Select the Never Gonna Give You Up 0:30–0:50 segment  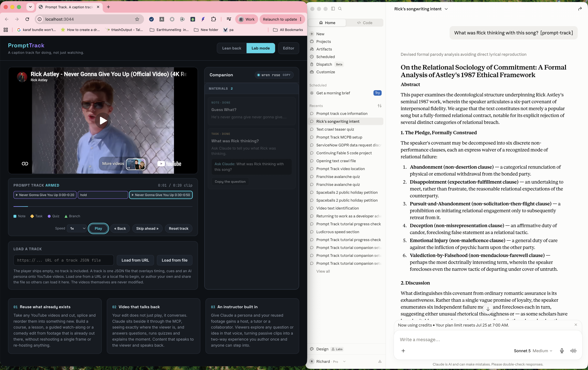tap(161, 195)
